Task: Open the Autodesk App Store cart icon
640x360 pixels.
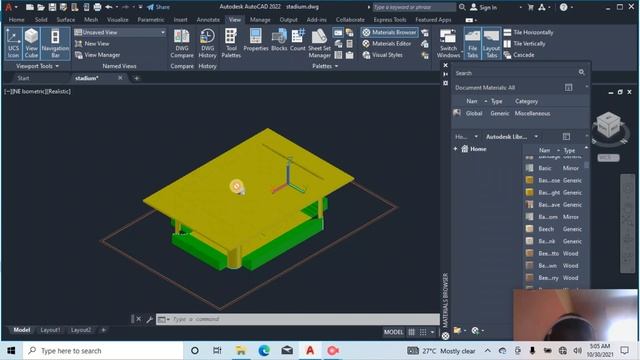Action: pos(530,7)
